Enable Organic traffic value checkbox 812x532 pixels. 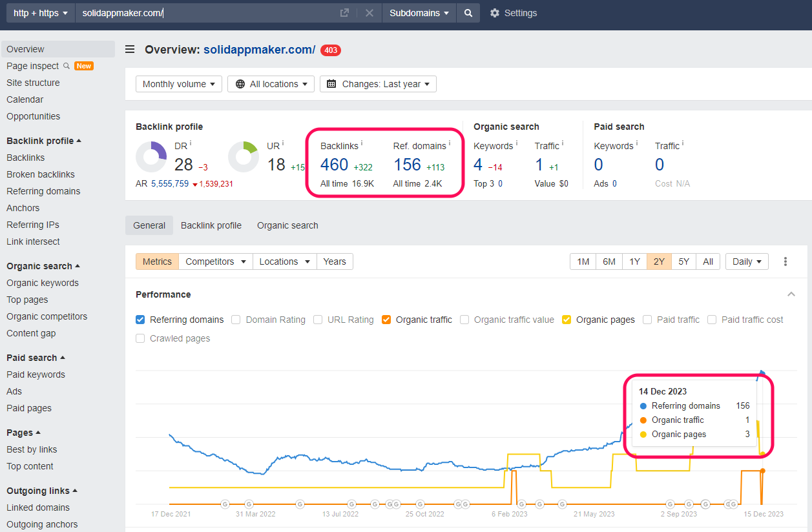click(x=464, y=320)
